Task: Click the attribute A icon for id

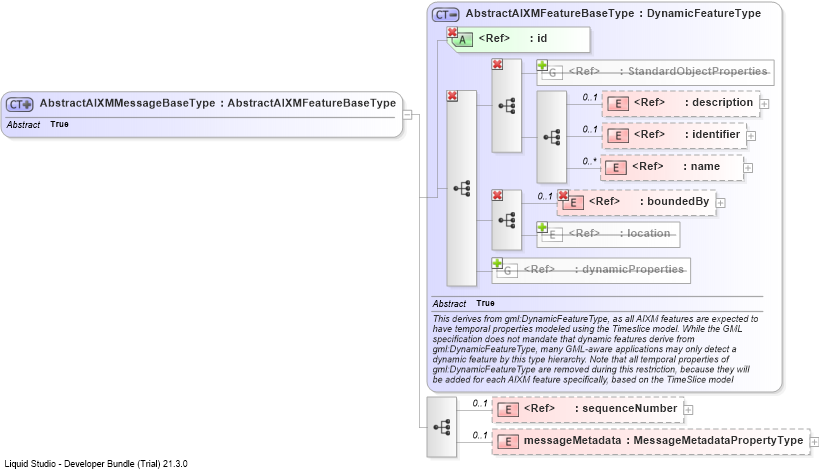Action: click(x=462, y=40)
